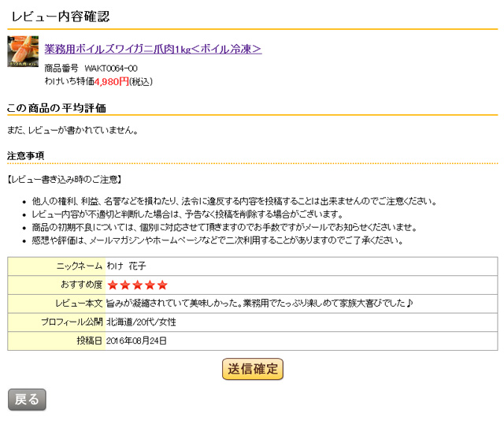Click the note beginning レビュー内容が不適切
The width and height of the screenshot is (504, 421).
pos(187,214)
